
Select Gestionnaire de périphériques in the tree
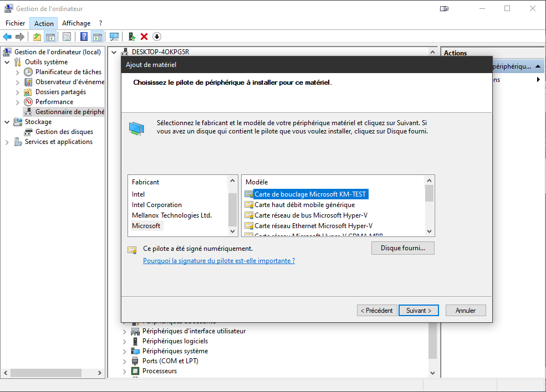(x=64, y=112)
